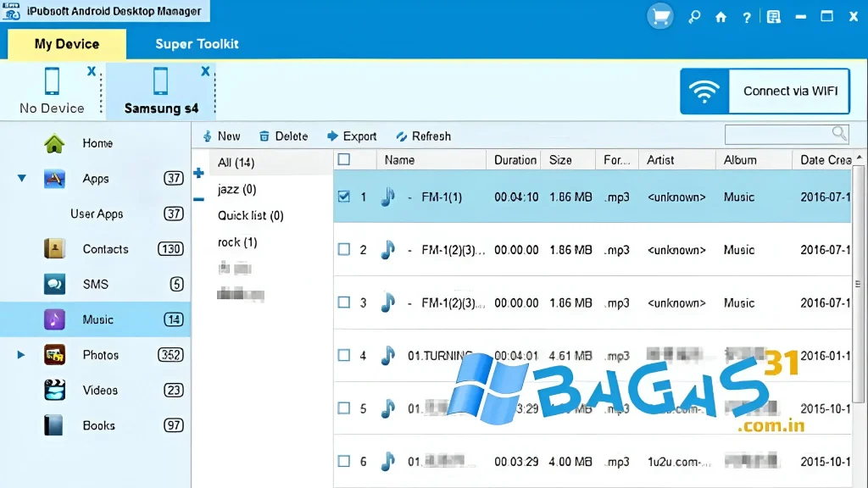Open User Apps in sidebar
Screen dimensions: 868x488
[97, 213]
